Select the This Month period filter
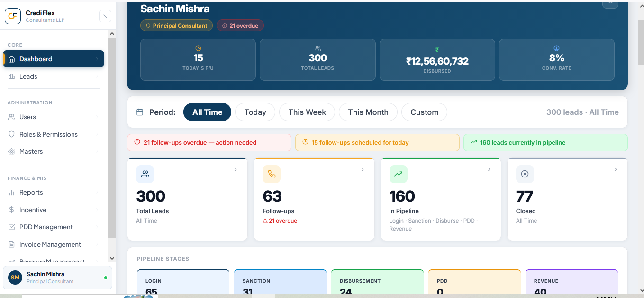The image size is (644, 298). coord(368,112)
